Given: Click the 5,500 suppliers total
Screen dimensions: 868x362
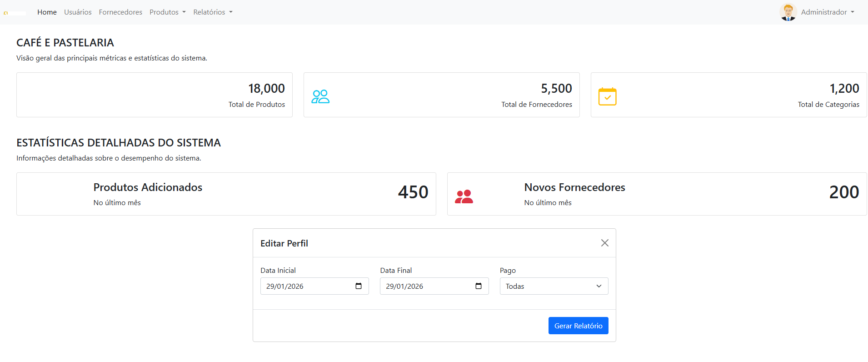Looking at the screenshot, I should click(x=556, y=88).
